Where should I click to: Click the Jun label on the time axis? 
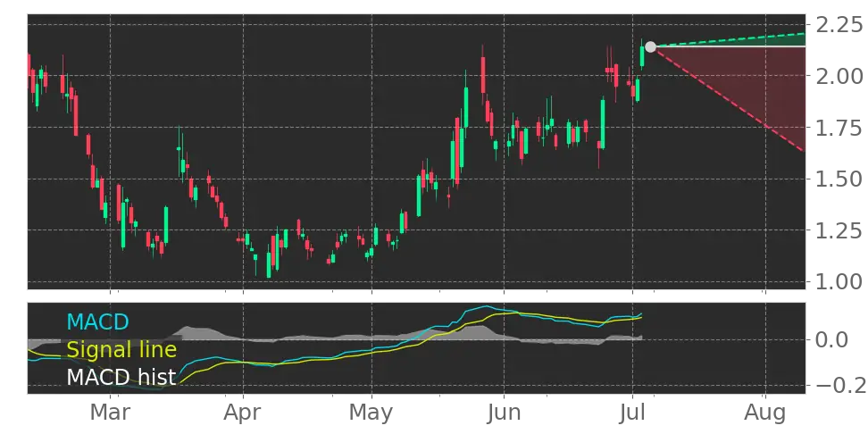(x=503, y=413)
